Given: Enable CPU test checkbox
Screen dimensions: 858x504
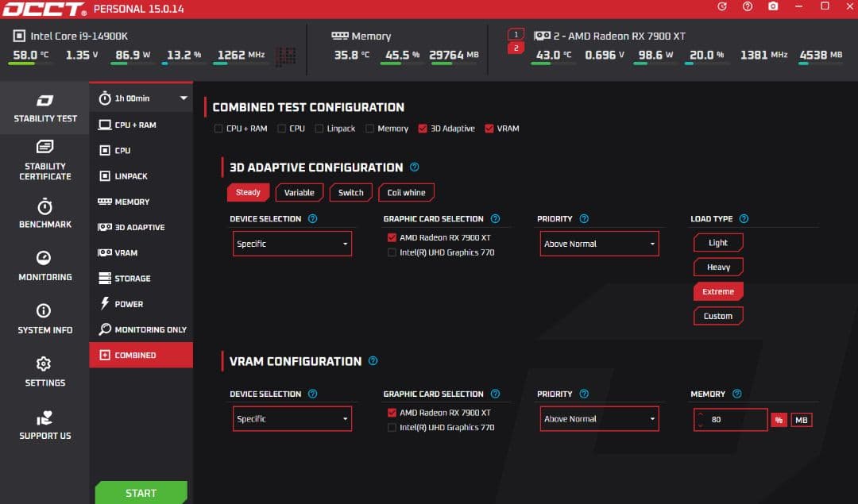Looking at the screenshot, I should point(281,129).
